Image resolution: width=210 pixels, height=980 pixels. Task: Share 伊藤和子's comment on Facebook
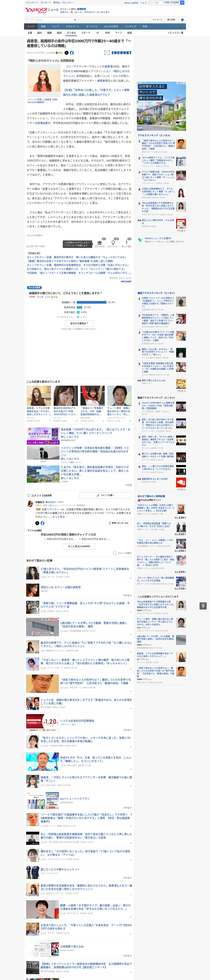click(42, 523)
